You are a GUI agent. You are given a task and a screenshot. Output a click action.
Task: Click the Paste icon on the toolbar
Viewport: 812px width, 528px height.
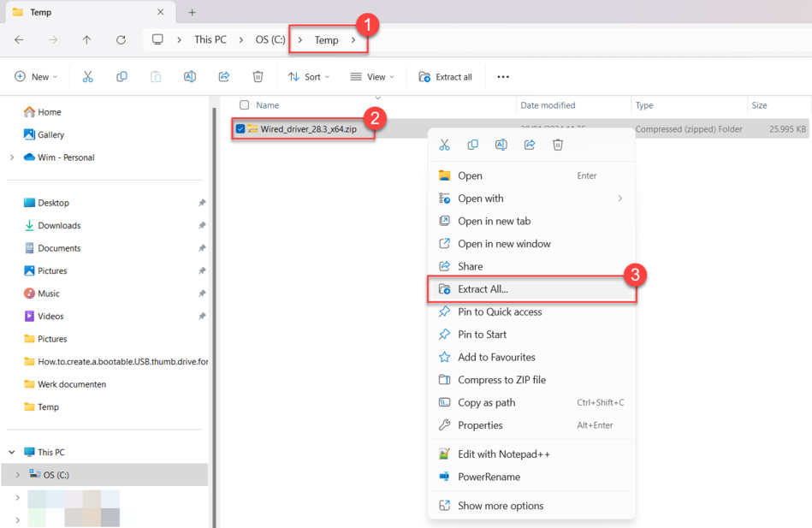click(156, 76)
